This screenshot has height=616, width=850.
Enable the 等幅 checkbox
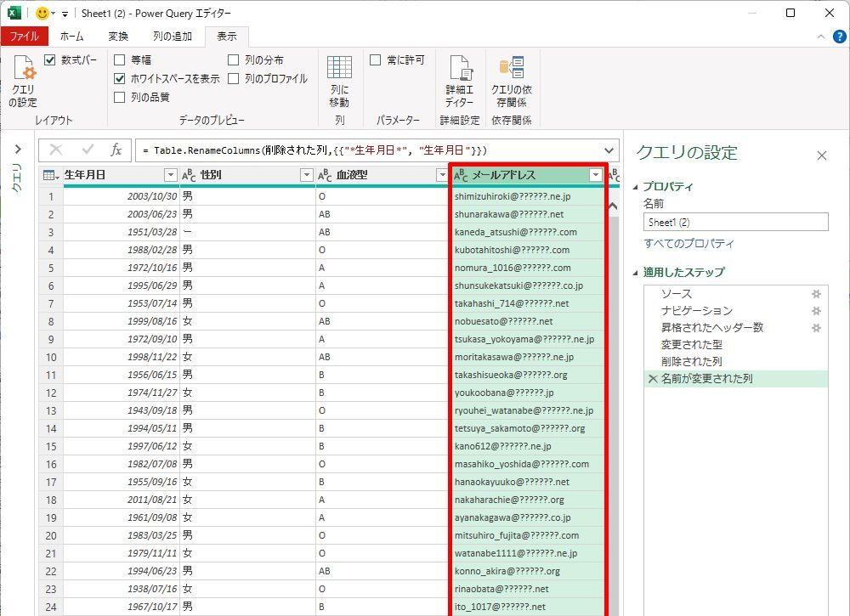[x=120, y=60]
